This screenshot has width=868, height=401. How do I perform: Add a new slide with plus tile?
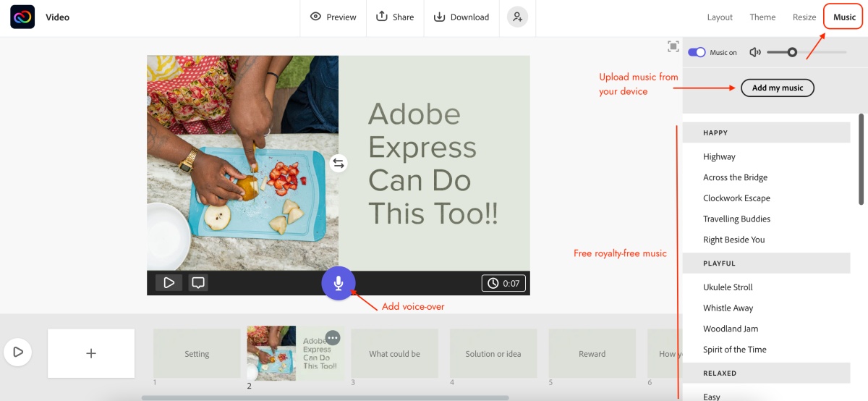coord(91,353)
